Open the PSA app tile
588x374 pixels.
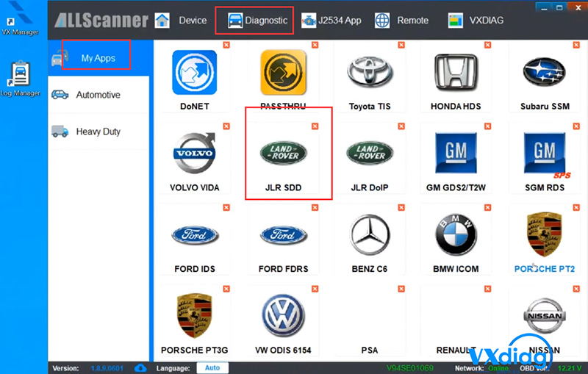tap(370, 320)
